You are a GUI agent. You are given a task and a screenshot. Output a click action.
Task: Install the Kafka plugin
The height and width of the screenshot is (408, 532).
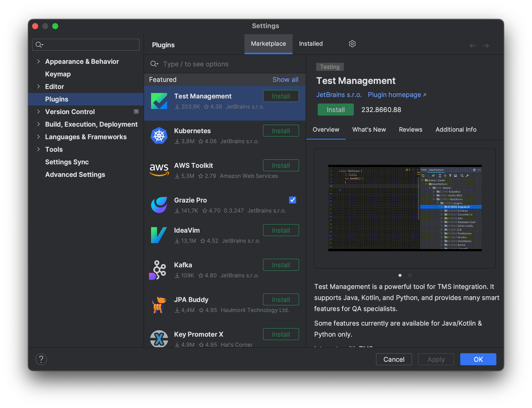281,265
